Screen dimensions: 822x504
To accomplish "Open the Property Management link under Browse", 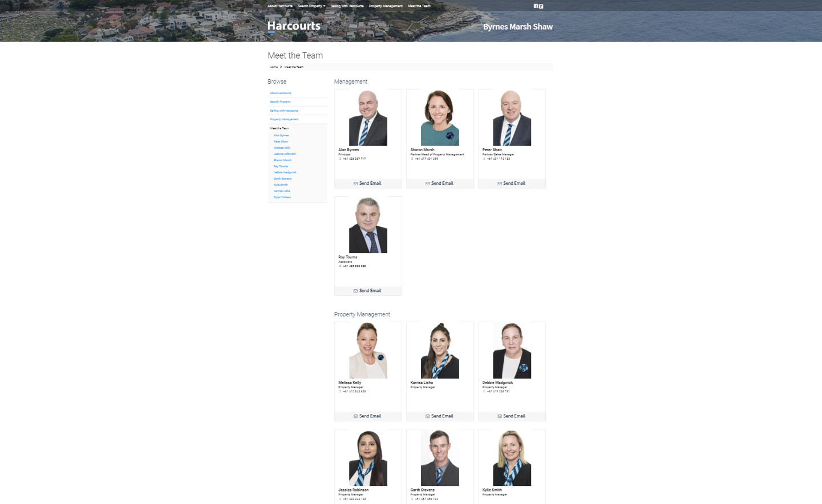I will 284,119.
